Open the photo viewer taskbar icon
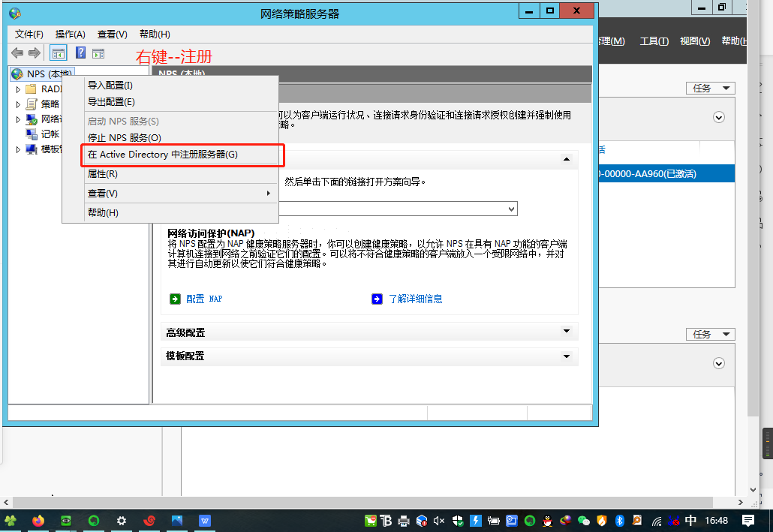The image size is (773, 532). click(177, 521)
